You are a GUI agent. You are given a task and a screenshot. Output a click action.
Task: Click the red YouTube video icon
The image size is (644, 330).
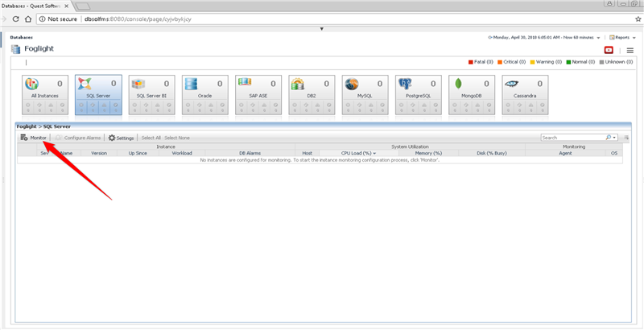click(x=609, y=50)
